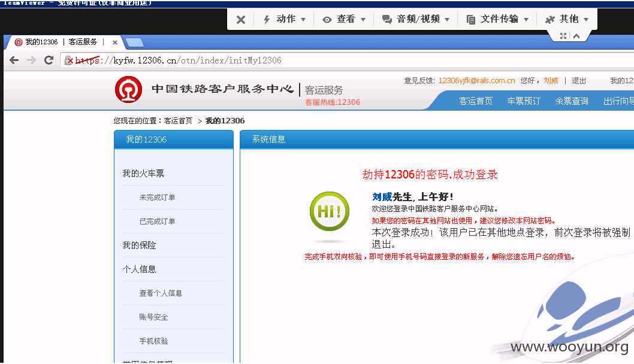Open 查看个人信息 in sidebar
Screen dimensions: 634x364
(161, 293)
